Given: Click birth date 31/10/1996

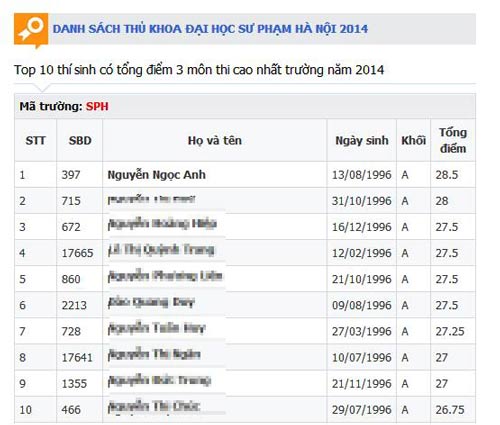Looking at the screenshot, I should tap(361, 201).
